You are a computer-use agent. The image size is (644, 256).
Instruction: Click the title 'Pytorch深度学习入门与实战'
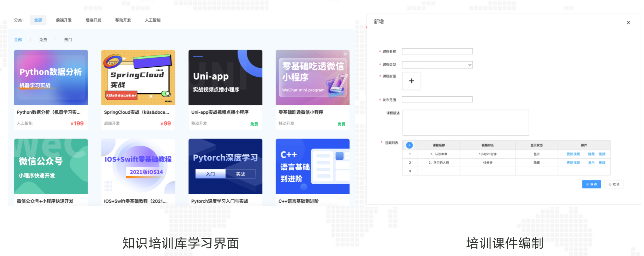[x=220, y=201]
